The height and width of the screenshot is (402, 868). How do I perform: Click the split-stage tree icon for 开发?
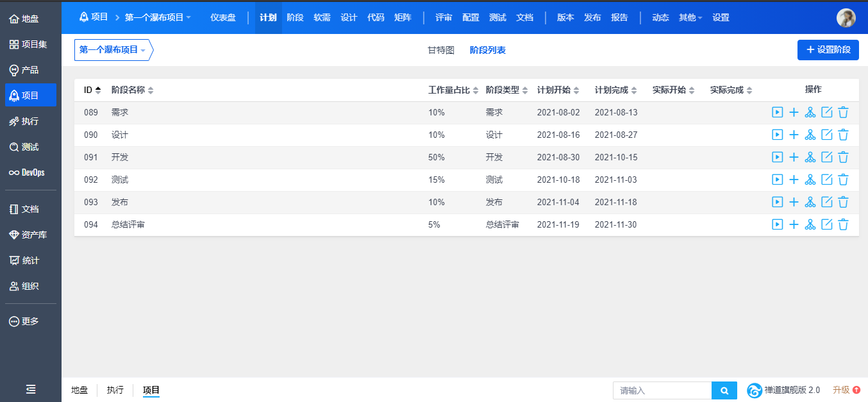pos(810,157)
